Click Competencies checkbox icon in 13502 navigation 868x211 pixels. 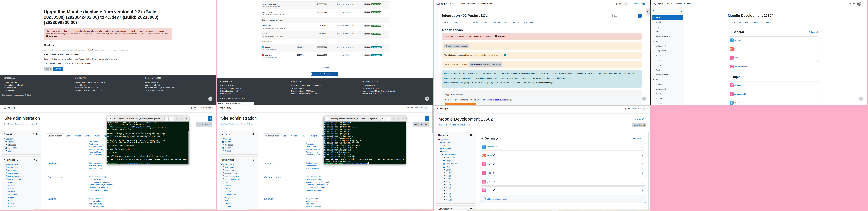tap(444, 164)
